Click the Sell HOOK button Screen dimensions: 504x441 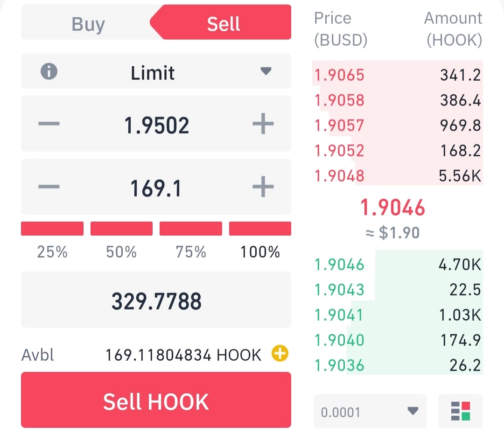(x=156, y=400)
